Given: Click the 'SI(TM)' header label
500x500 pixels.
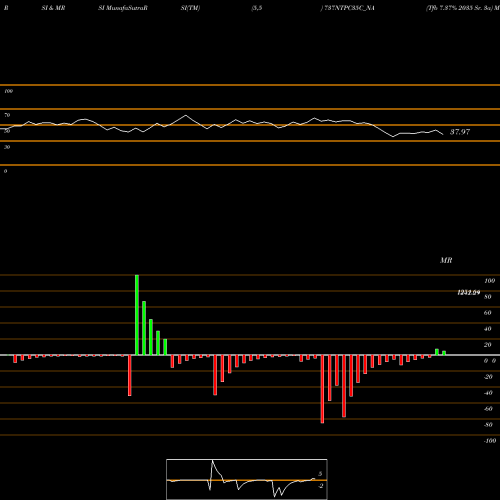Looking at the screenshot, I should [x=190, y=8].
